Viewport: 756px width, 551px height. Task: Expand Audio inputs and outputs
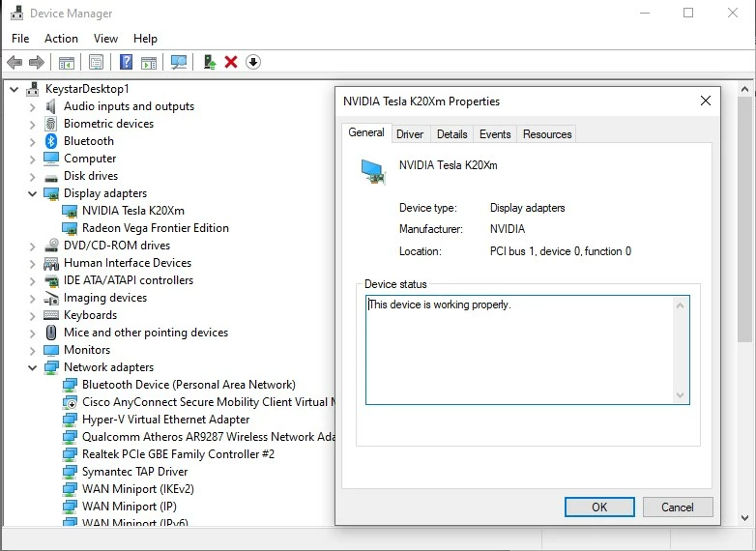coord(32,107)
